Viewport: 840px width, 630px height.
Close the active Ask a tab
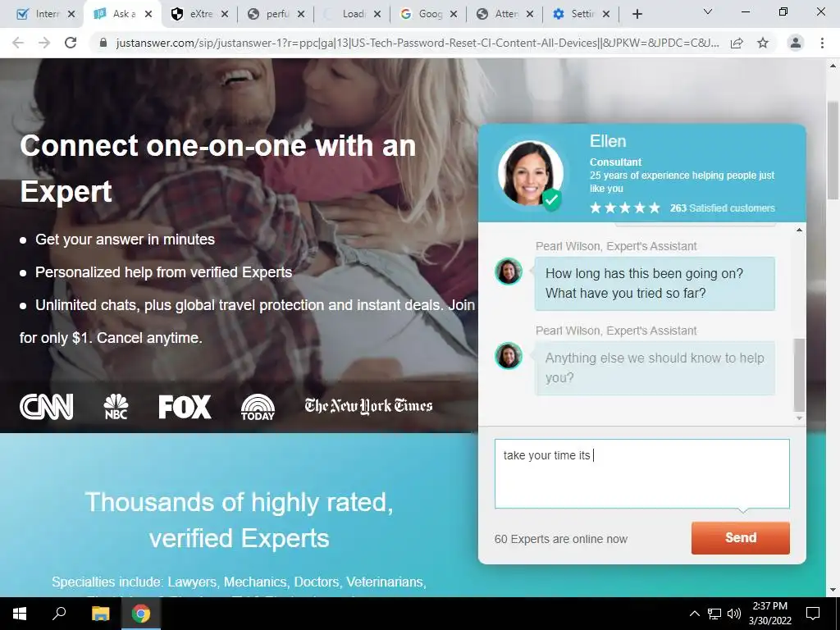click(x=148, y=15)
